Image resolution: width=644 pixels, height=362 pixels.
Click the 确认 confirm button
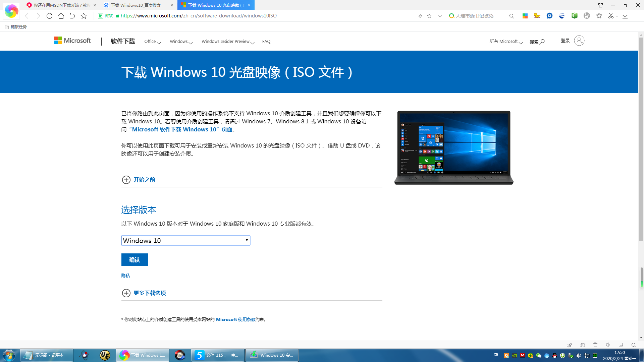[x=135, y=260]
